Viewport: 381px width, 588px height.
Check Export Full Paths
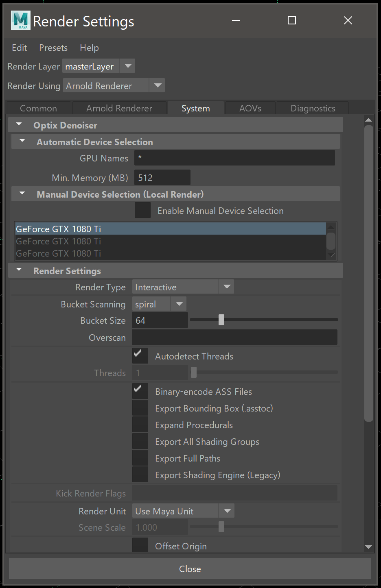[140, 457]
